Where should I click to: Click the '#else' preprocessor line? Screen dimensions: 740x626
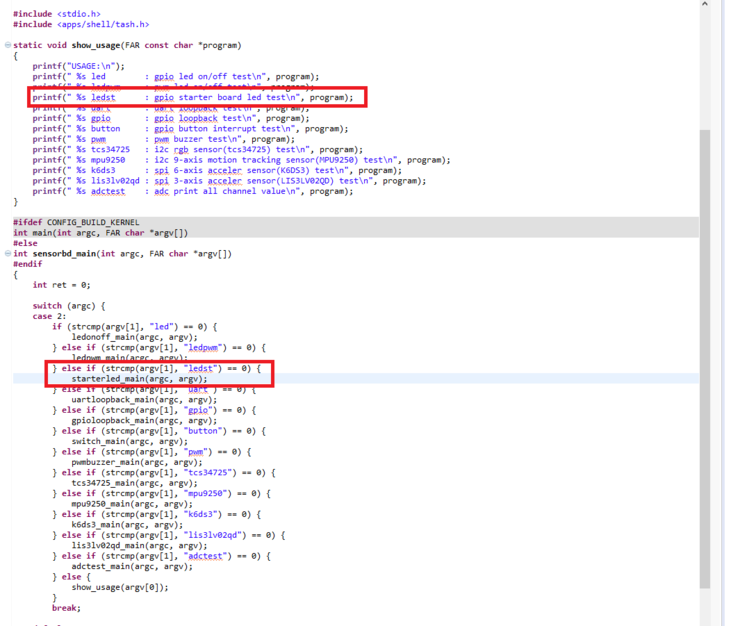(25, 243)
